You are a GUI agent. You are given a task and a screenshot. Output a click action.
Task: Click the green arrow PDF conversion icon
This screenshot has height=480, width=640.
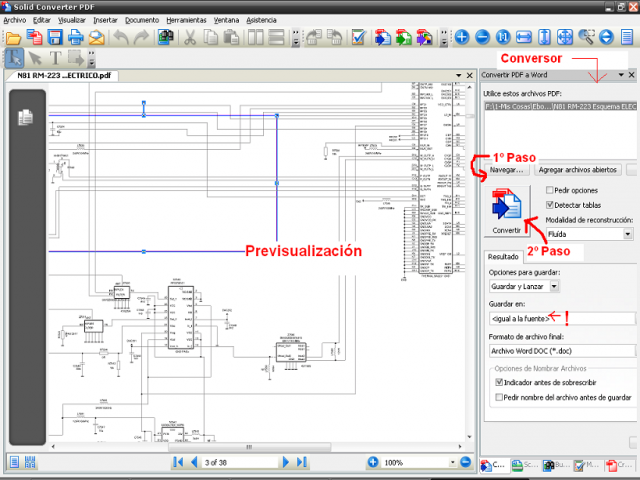click(404, 38)
